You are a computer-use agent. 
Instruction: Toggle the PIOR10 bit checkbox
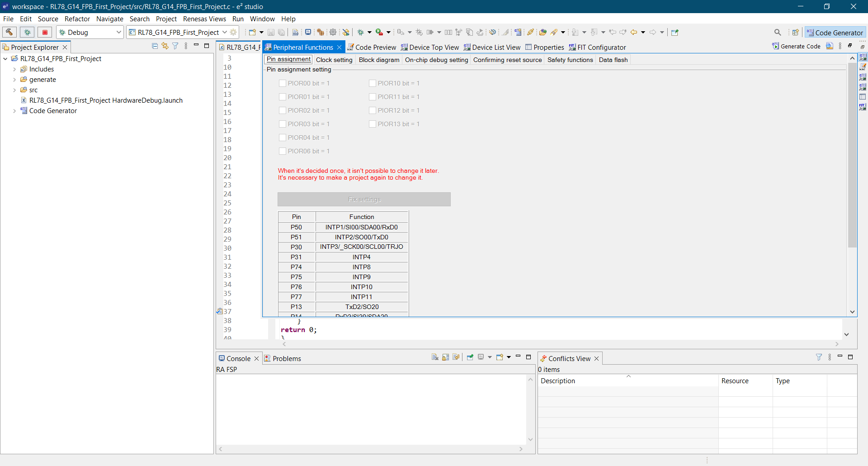point(373,83)
